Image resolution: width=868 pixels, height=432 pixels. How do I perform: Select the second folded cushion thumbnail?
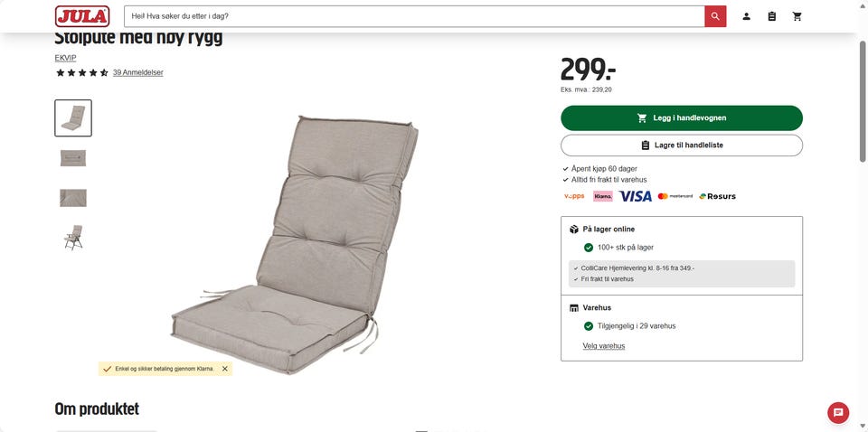point(73,158)
